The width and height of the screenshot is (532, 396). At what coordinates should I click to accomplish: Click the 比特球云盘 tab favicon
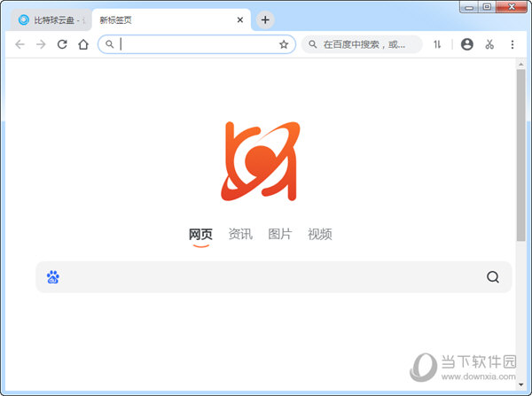pos(23,20)
